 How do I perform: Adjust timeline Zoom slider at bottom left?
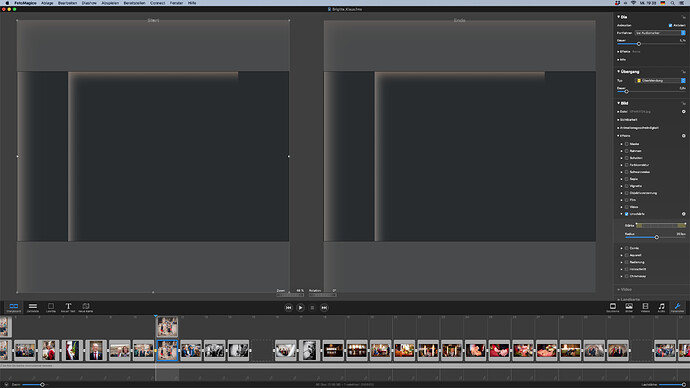click(42, 385)
